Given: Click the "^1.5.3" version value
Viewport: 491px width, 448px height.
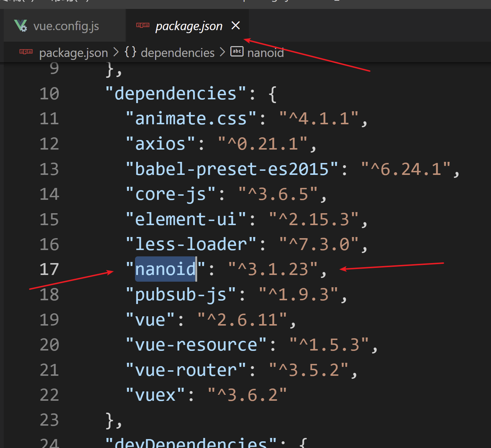Looking at the screenshot, I should coord(329,345).
